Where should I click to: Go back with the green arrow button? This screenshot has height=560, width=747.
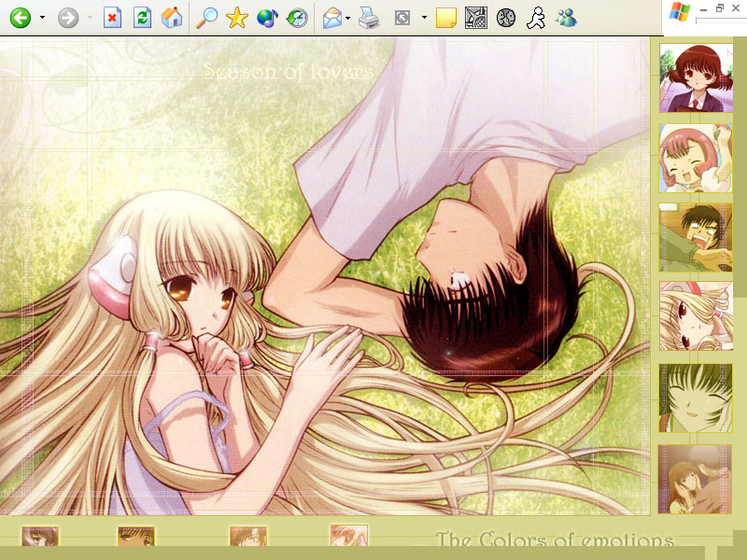[21, 18]
